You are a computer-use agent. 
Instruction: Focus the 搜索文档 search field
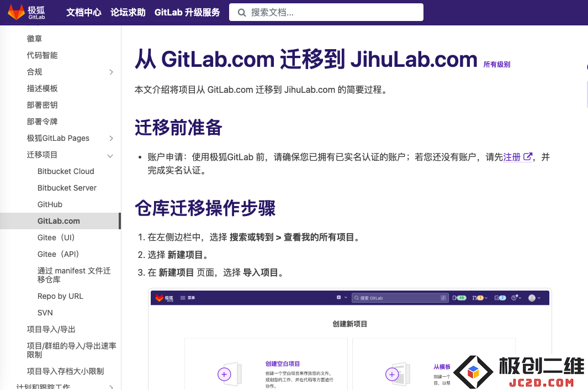[326, 12]
